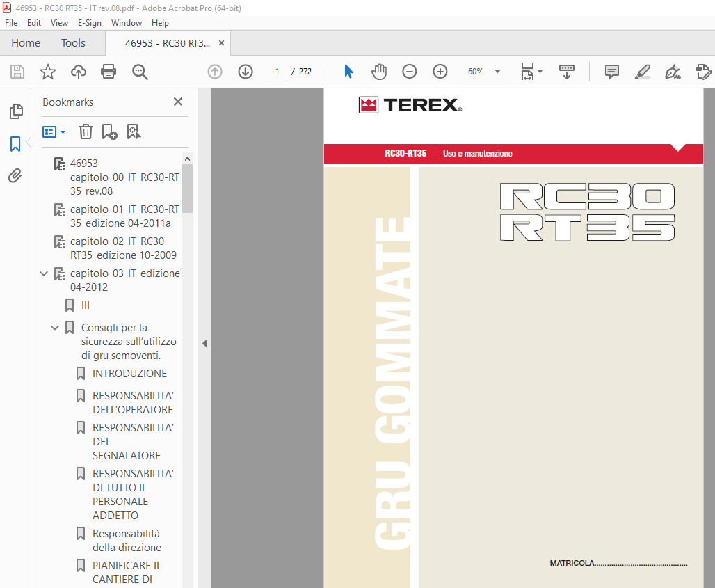Close the Bookmarks panel
Screen dimensions: 715x588
click(x=178, y=102)
